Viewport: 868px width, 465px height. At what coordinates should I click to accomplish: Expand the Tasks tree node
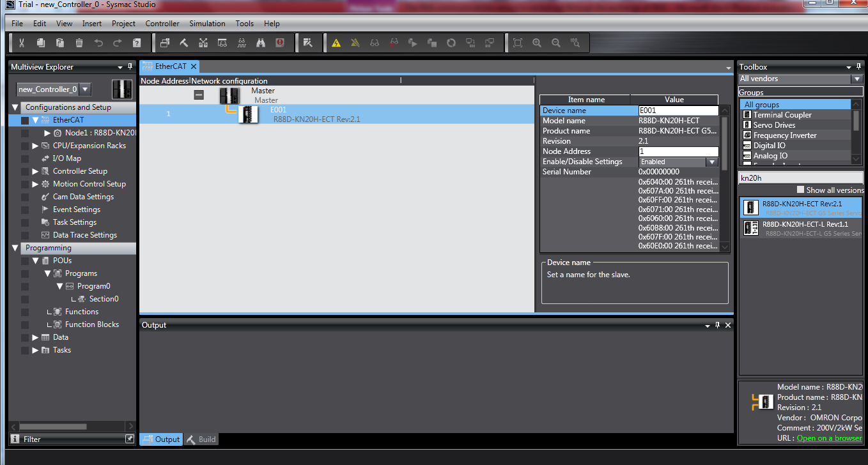point(35,350)
